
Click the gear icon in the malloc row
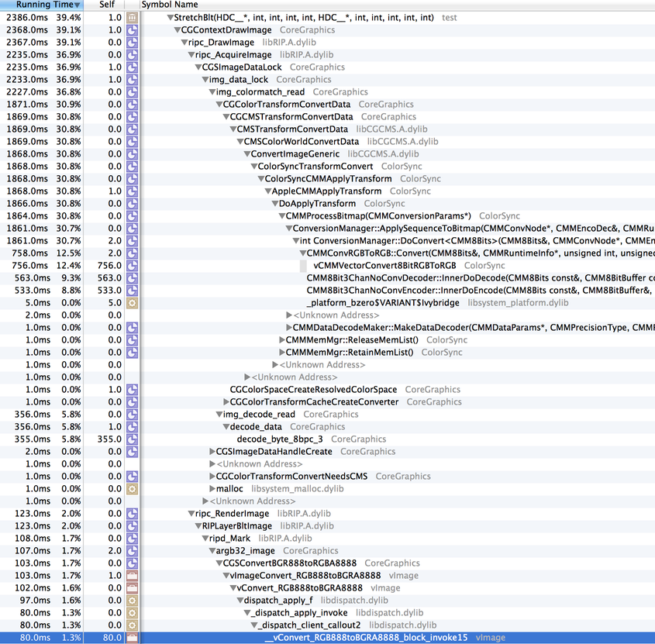click(132, 489)
